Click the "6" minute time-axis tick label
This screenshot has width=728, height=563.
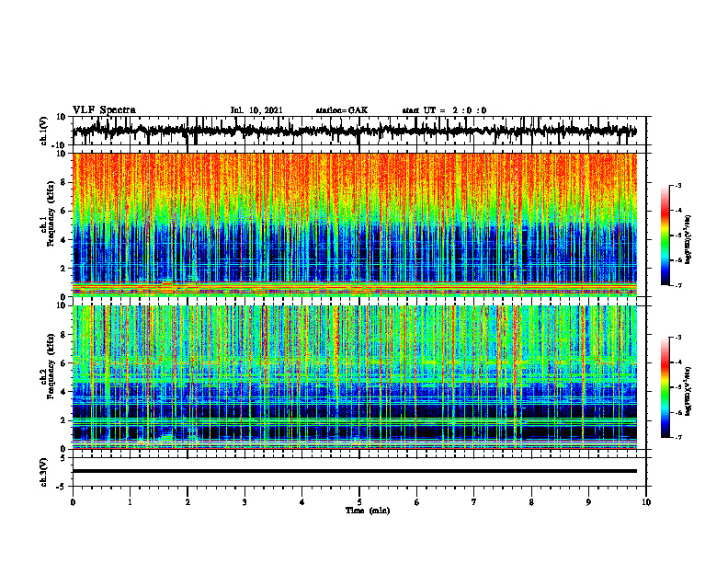click(417, 502)
